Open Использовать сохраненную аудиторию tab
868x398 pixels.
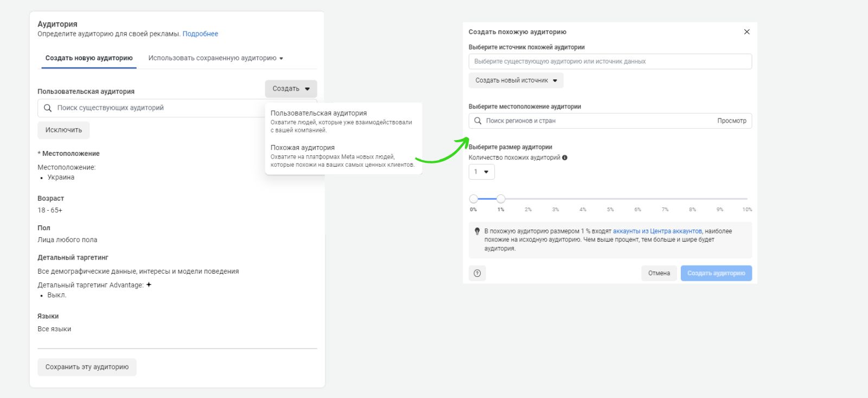215,58
